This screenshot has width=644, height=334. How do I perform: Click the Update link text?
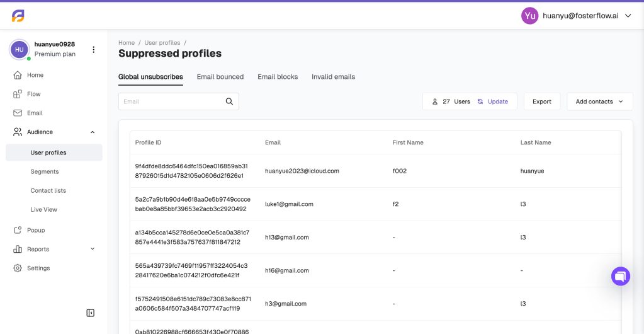[498, 101]
